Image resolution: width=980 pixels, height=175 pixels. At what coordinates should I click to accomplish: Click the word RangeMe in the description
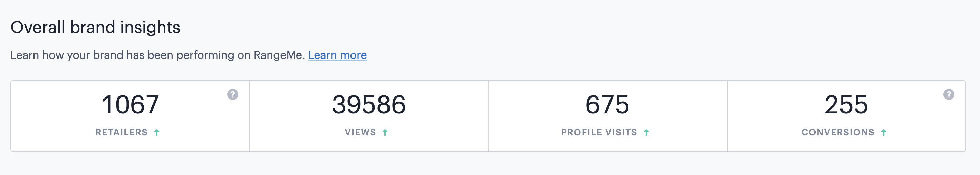pos(279,55)
